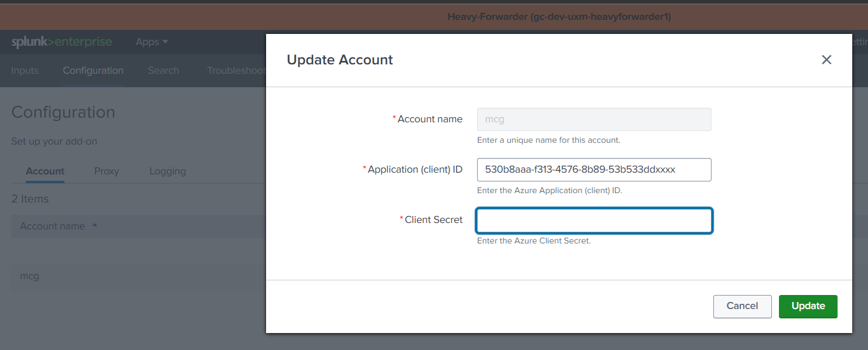
Task: Select the mcg account row
Action: coord(30,276)
